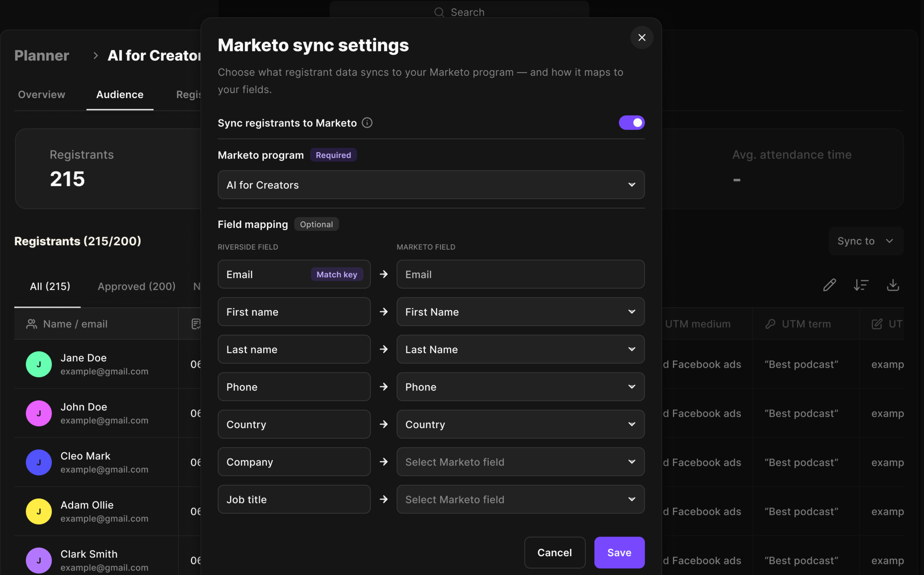
Task: Click info icon next to Sync registrants
Action: pos(367,123)
